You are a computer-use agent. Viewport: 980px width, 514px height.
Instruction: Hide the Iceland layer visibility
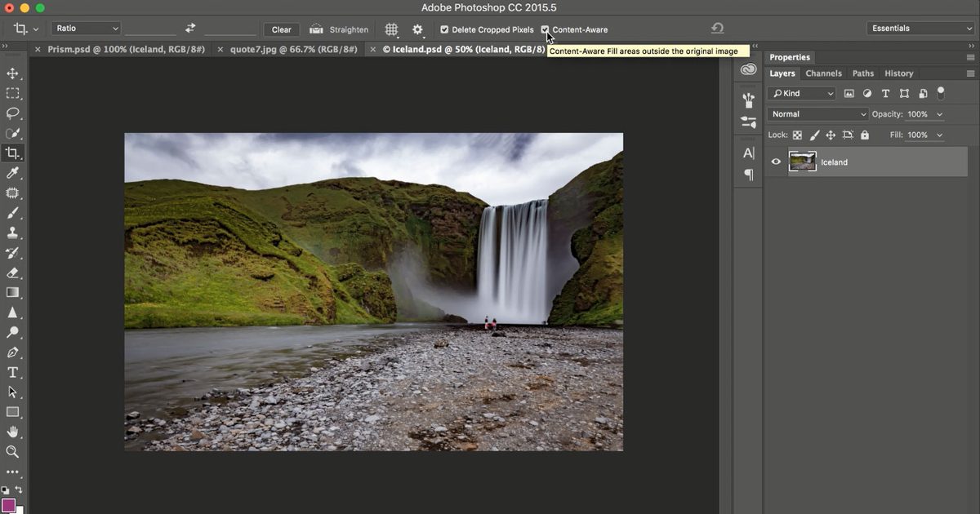point(776,162)
